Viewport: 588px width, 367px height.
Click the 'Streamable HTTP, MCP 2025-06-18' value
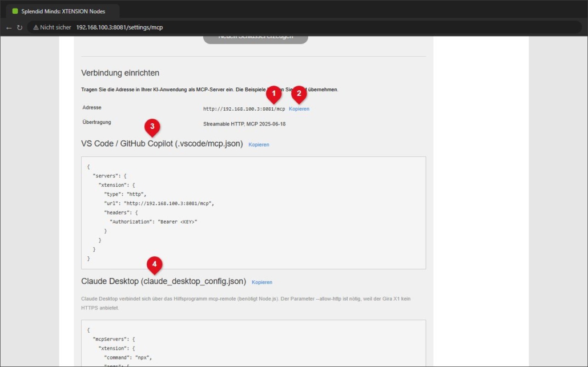click(x=244, y=124)
